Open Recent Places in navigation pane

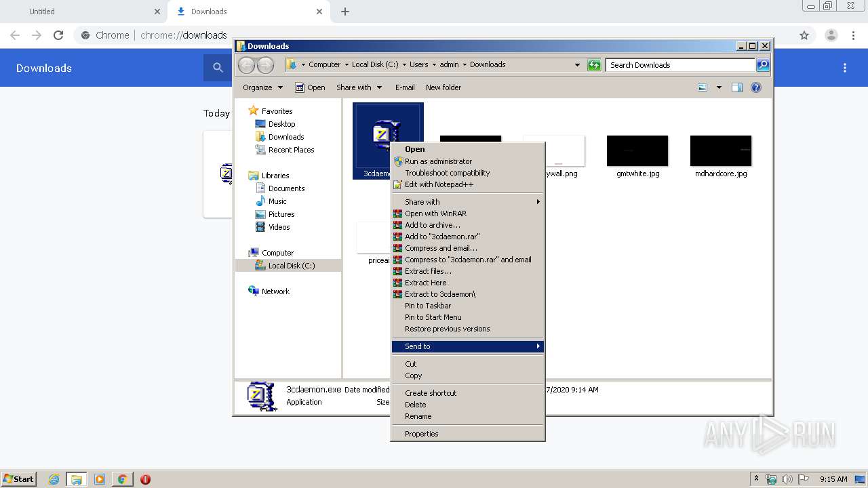coord(285,150)
